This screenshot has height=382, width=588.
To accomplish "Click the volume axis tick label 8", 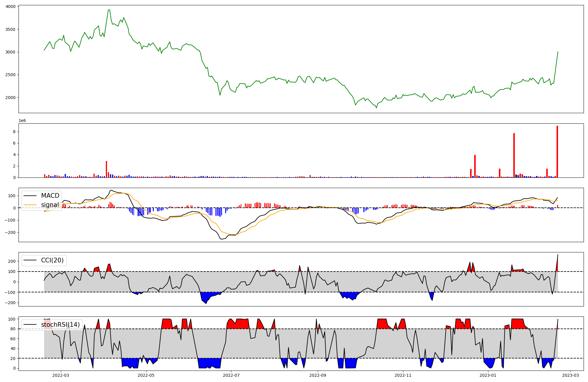I will coord(14,132).
